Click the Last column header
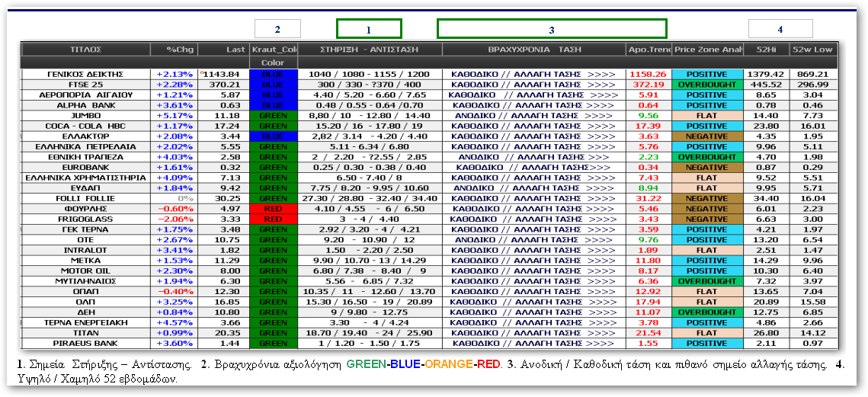This screenshot has height=397, width=868. point(223,50)
